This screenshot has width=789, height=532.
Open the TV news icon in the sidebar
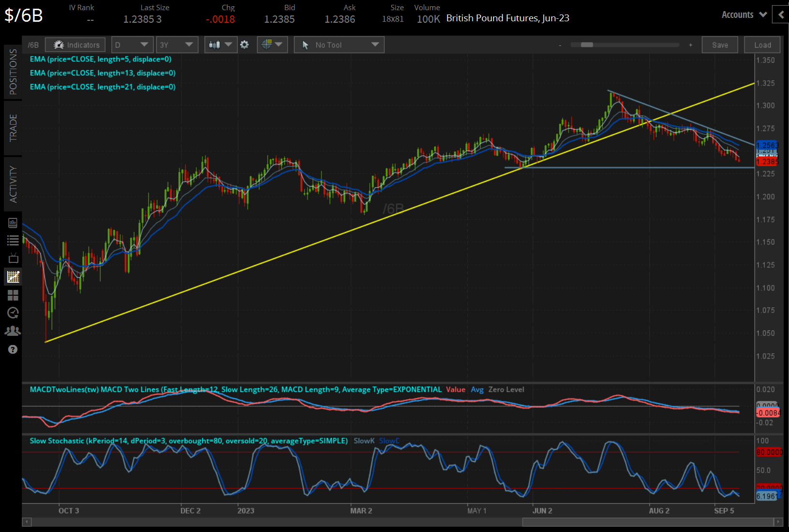[x=13, y=258]
